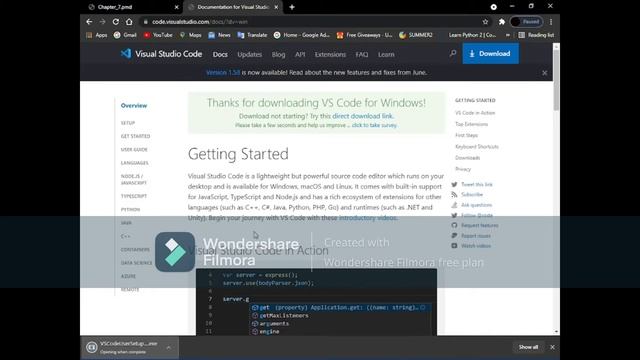Open the Free Giveaways bookmark
Viewport: 640px width, 360px height.
(x=364, y=35)
